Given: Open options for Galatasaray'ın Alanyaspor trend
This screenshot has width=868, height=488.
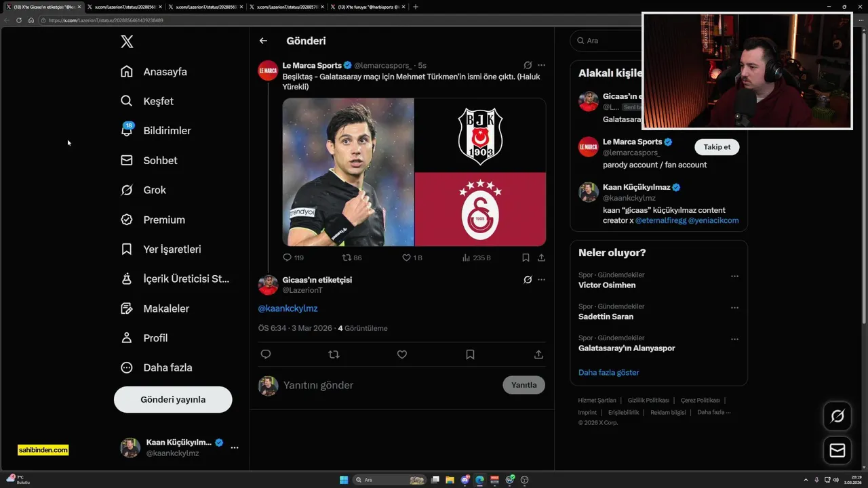Looking at the screenshot, I should click(734, 339).
